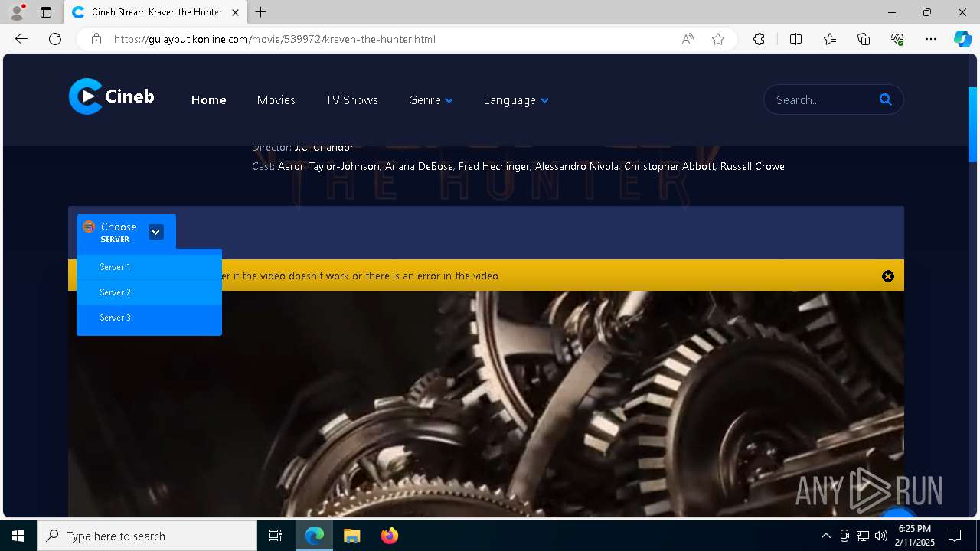Open browser Collections
The height and width of the screenshot is (551, 980).
[864, 39]
